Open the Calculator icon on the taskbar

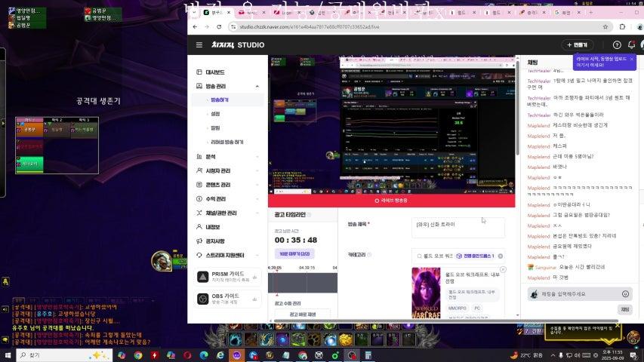pos(368,355)
